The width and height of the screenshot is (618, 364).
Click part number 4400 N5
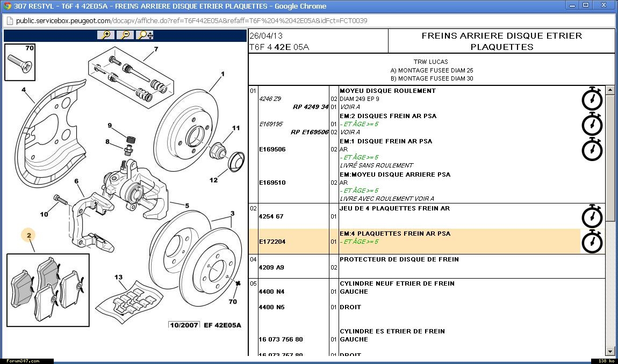click(x=271, y=307)
